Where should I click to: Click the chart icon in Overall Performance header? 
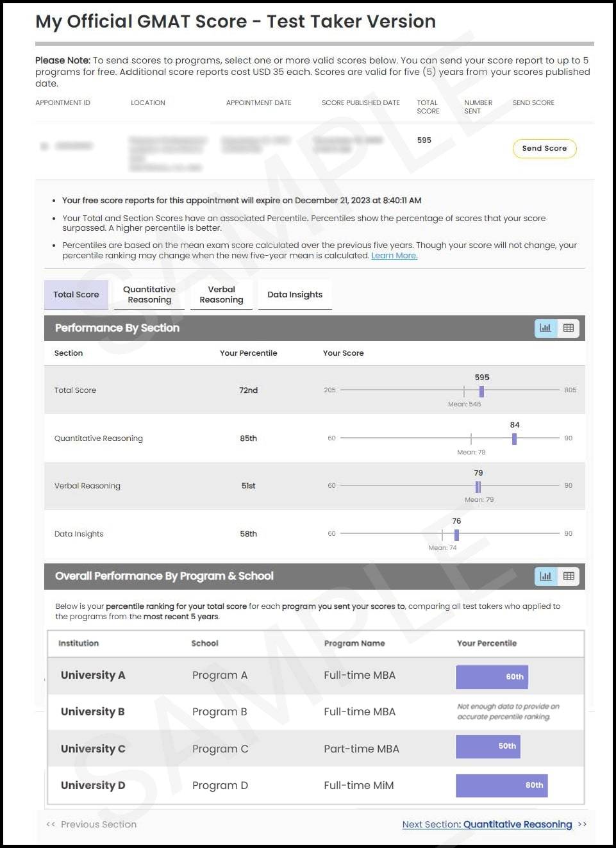pos(545,576)
